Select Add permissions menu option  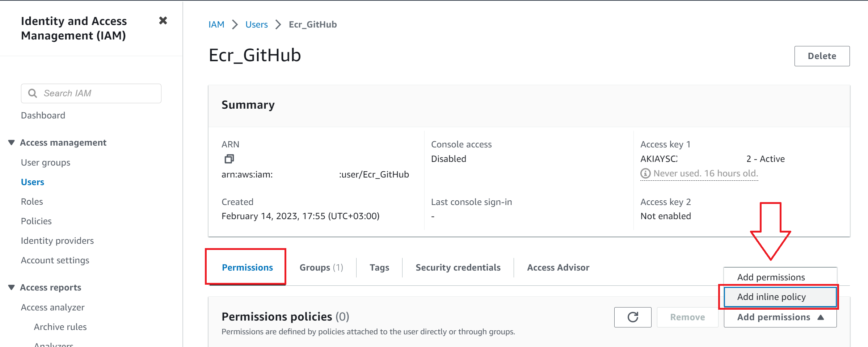[x=771, y=277]
